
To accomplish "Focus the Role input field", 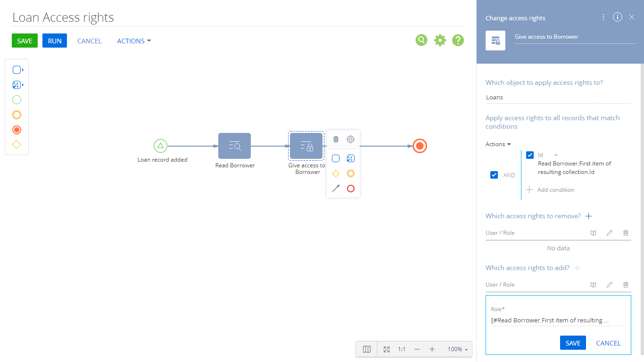I will point(558,320).
